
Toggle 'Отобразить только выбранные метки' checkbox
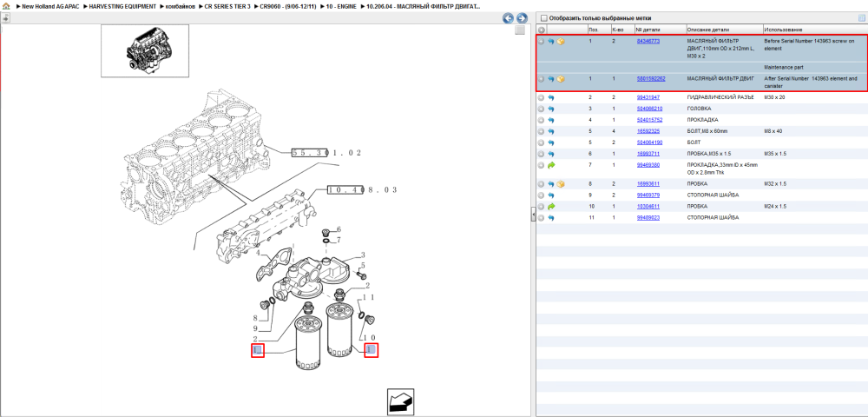tap(544, 17)
